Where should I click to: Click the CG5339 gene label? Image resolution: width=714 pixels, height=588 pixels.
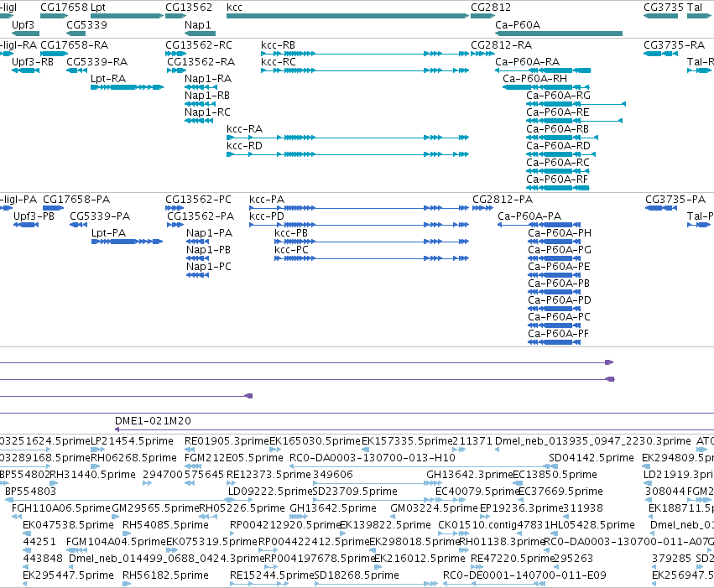(86, 24)
